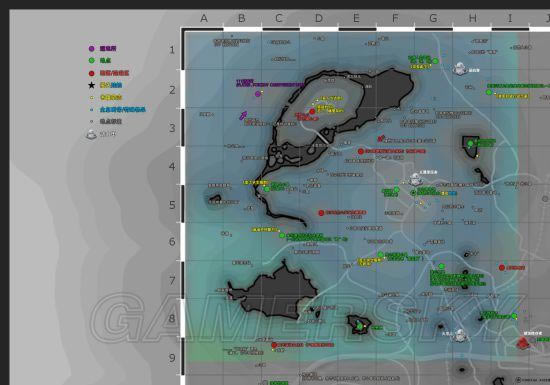Click the red house icon in grid I9

click(523, 343)
